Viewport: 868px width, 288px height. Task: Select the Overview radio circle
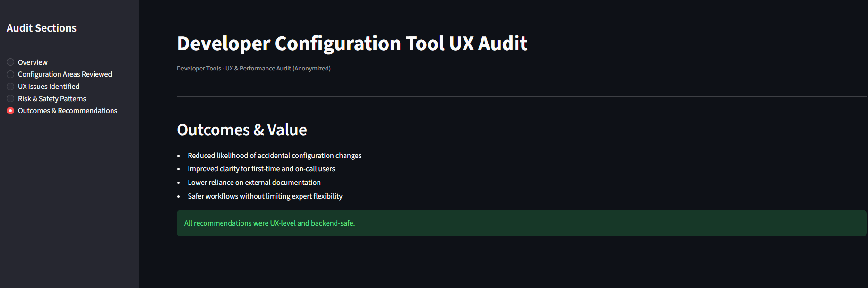pyautogui.click(x=10, y=62)
